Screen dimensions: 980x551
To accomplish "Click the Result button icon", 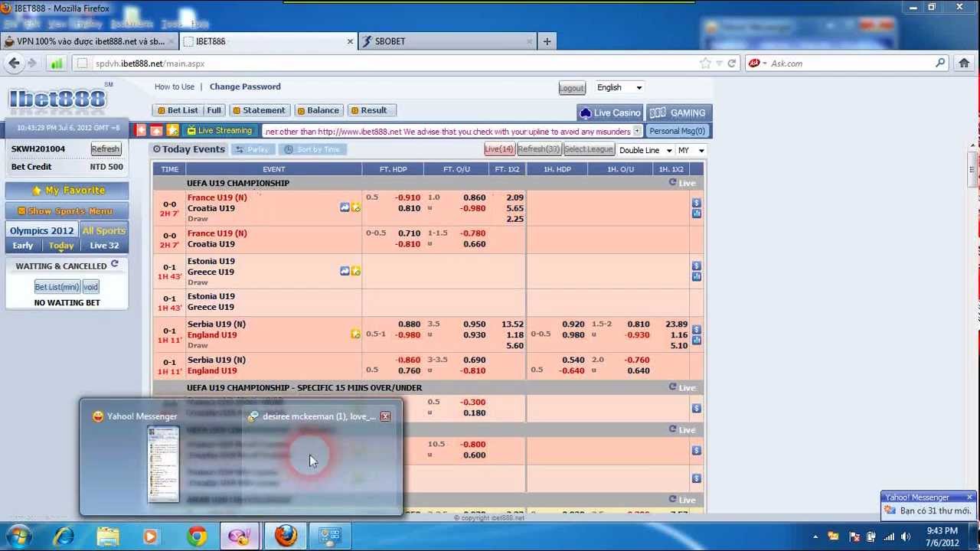I will point(354,110).
